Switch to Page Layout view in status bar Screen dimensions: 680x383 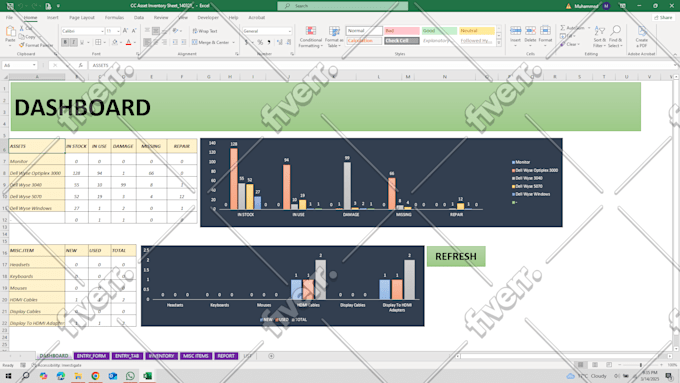(595, 365)
